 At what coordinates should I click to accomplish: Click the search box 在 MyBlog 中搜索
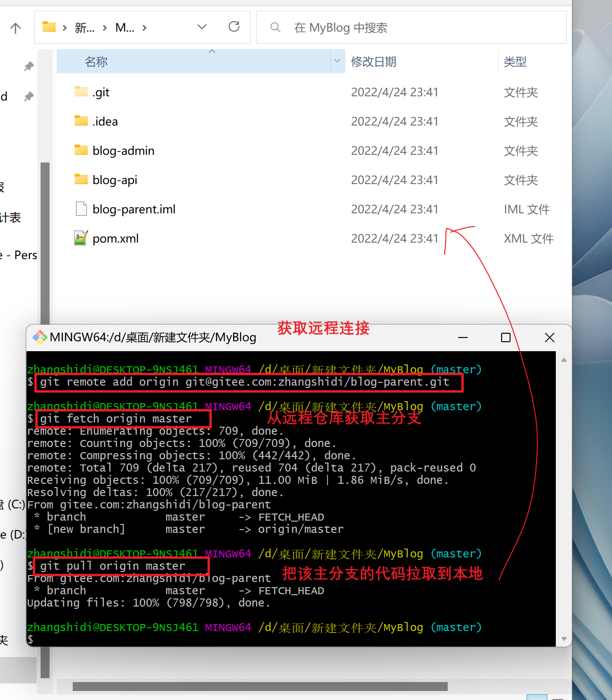click(x=411, y=28)
